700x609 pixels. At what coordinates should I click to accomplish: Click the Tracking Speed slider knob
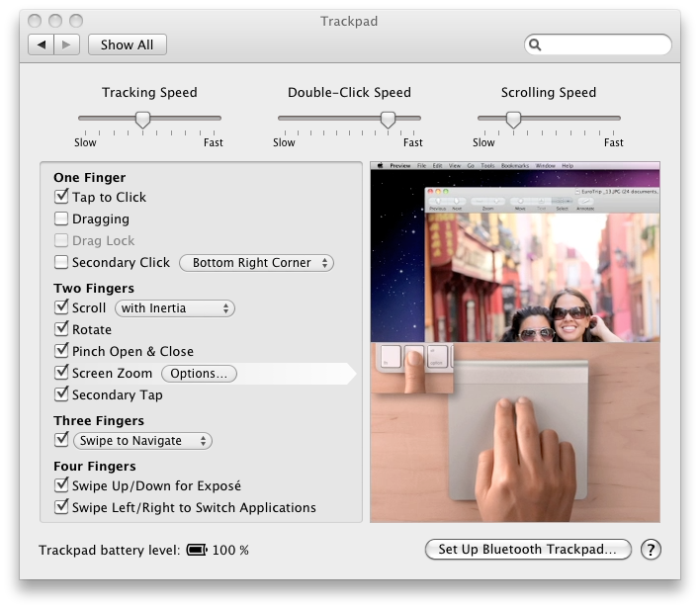coord(142,120)
